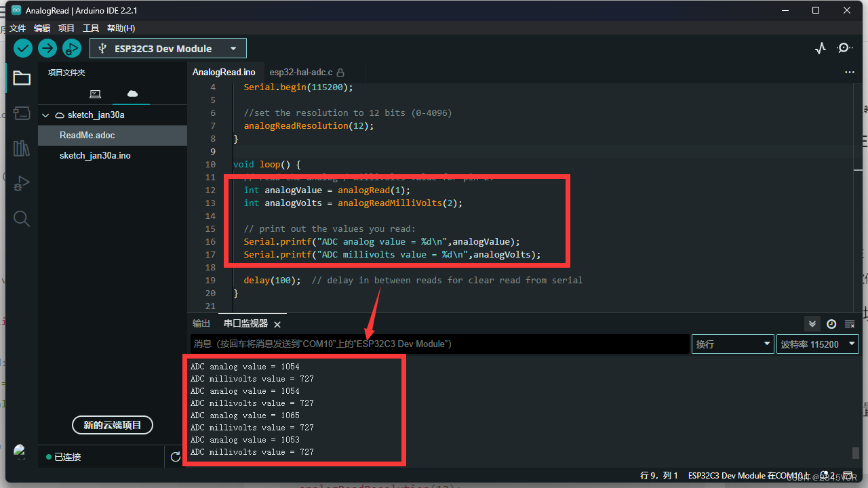Click the 已连接 status indicator
This screenshot has width=868, height=488.
click(x=63, y=457)
